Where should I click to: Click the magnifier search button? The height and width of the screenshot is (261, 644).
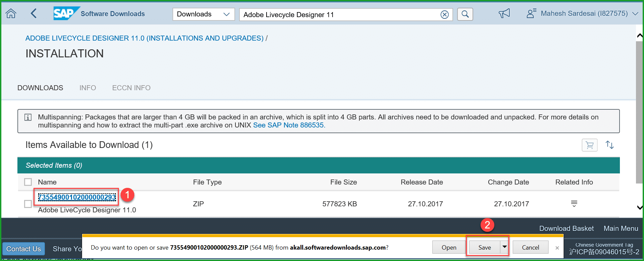[x=465, y=14]
